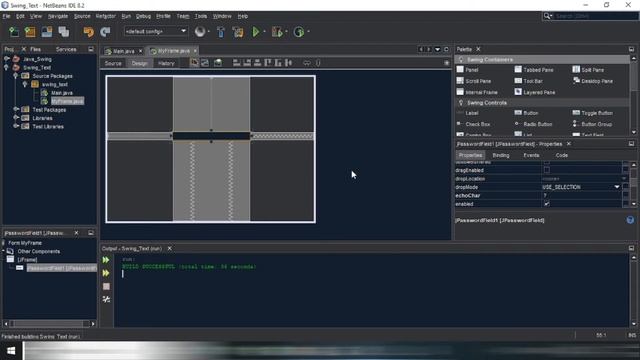Toggle the enabled property checkbox
This screenshot has height=360, width=640.
[547, 204]
